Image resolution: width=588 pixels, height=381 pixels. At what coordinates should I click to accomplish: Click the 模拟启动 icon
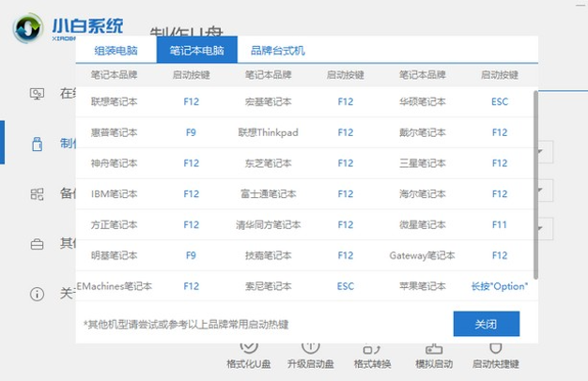[434, 349]
